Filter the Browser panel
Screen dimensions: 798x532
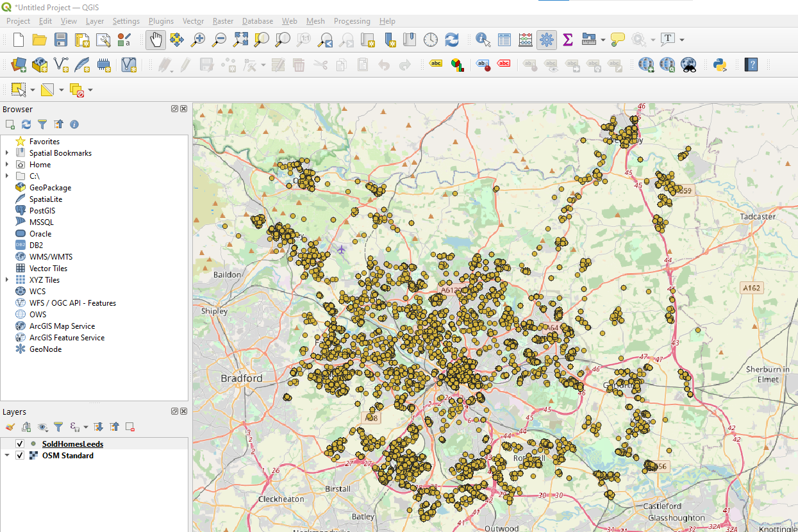(x=42, y=124)
